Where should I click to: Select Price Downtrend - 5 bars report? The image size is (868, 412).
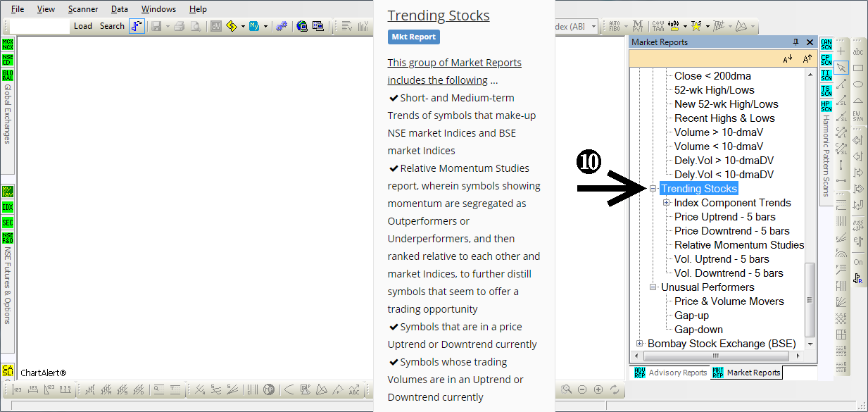(x=732, y=231)
